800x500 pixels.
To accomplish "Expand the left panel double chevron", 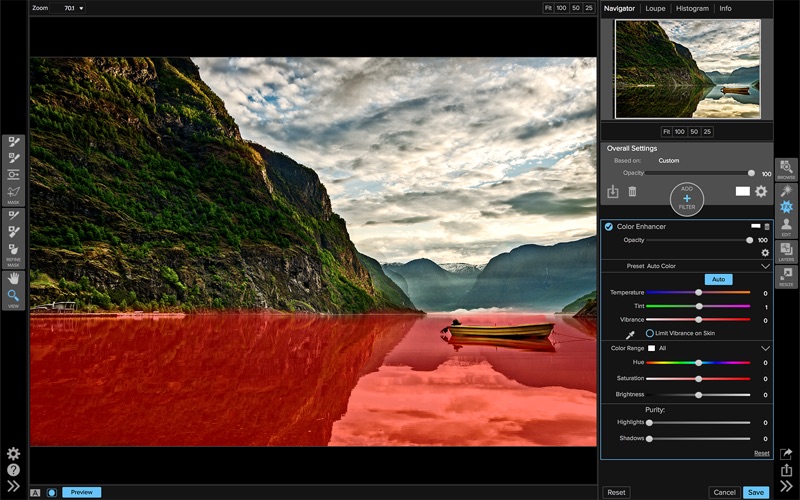I will 13,486.
